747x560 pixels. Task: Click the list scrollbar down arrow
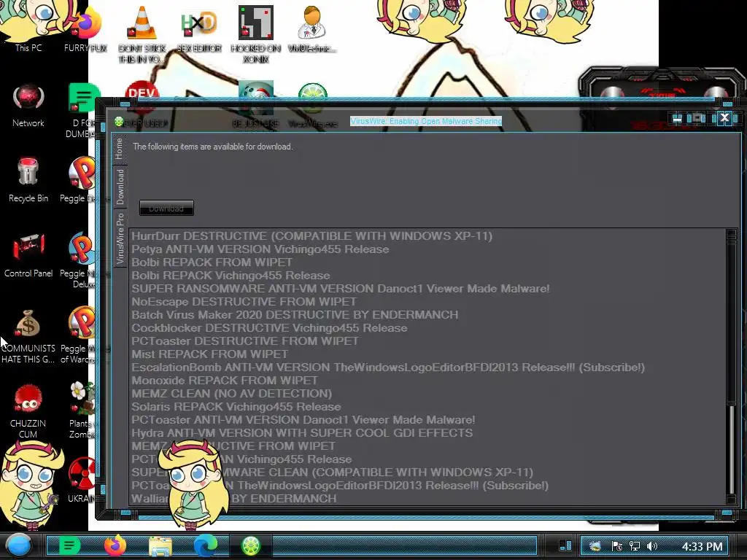731,499
